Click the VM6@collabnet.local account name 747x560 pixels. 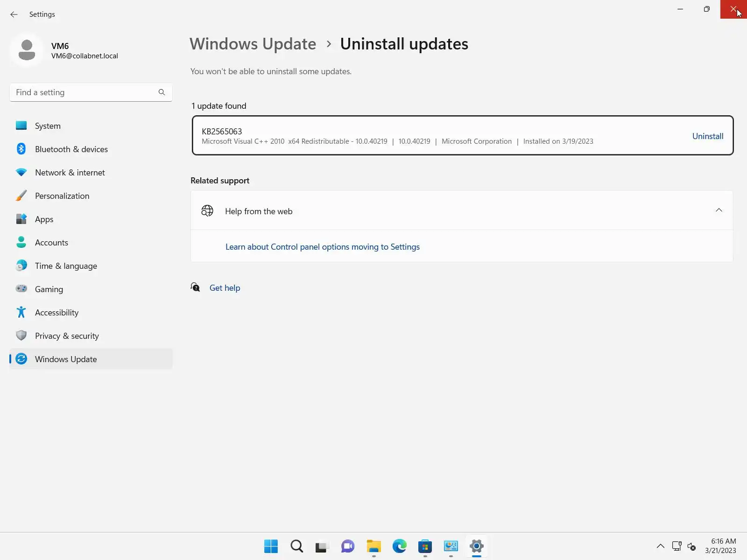[85, 56]
